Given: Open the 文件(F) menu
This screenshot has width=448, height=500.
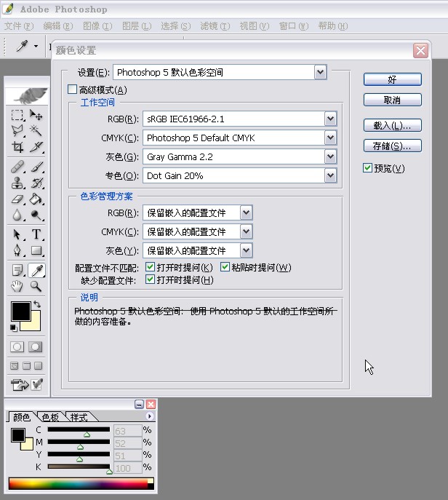Looking at the screenshot, I should pyautogui.click(x=19, y=25).
